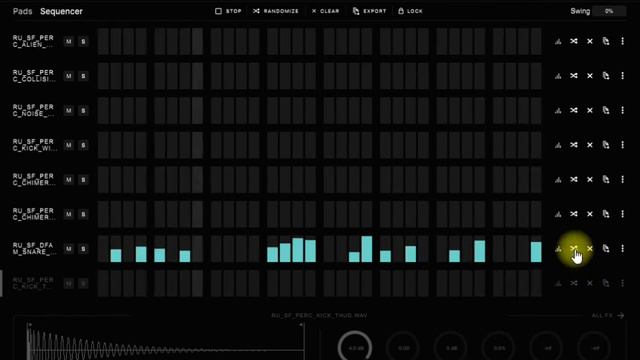Select the RU_SF_PERC_ALIEN track name

33,41
